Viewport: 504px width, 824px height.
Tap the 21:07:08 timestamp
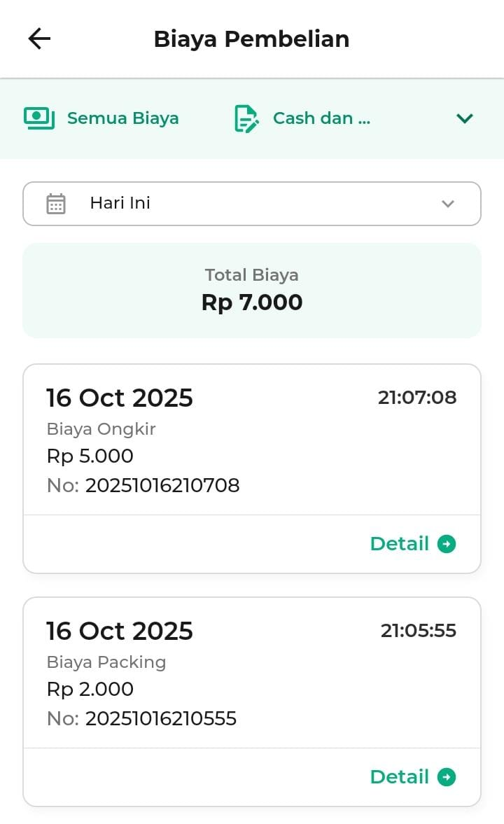417,398
